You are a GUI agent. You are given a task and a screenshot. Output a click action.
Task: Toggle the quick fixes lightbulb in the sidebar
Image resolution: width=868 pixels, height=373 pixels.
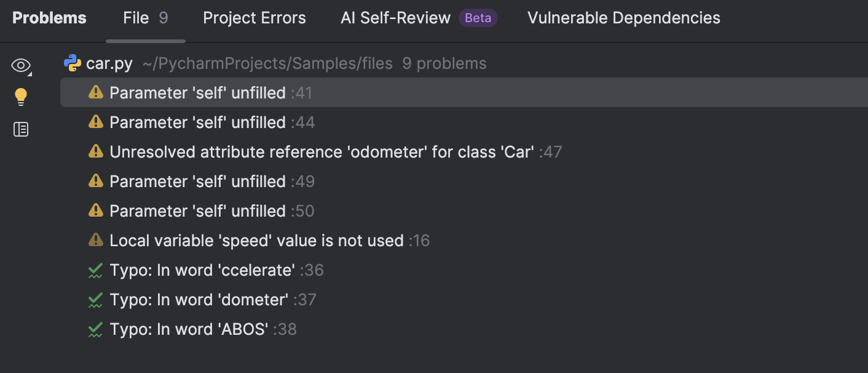pos(20,97)
